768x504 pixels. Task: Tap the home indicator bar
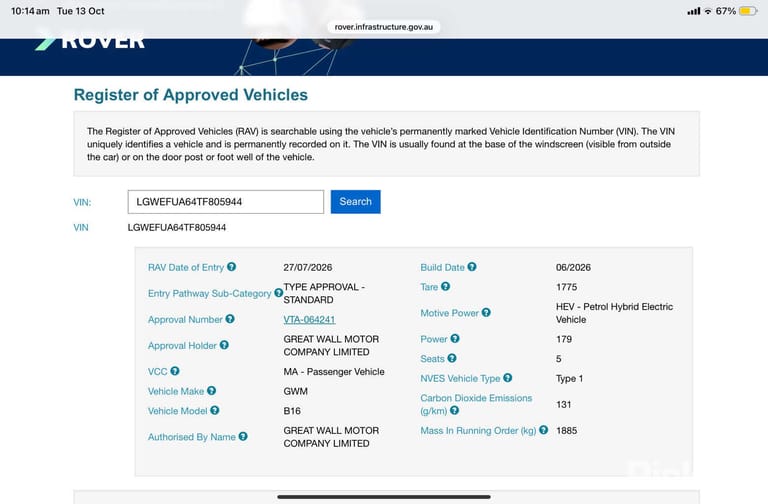(384, 497)
